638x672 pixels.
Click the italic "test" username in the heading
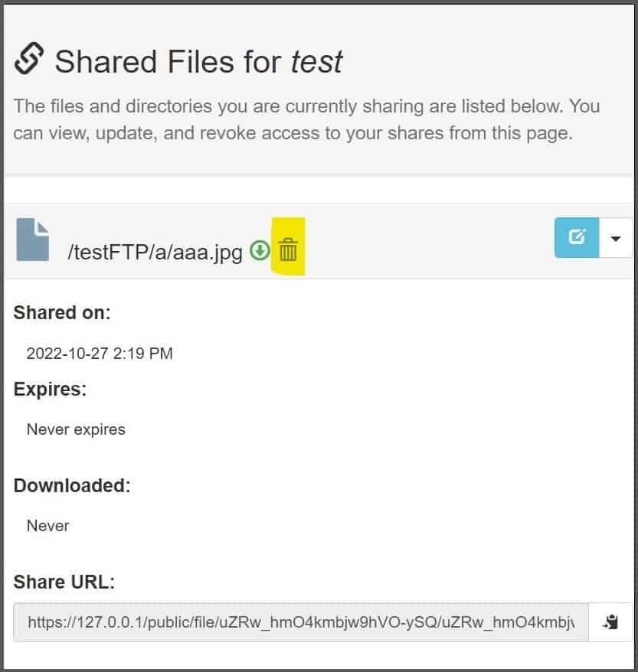click(317, 61)
